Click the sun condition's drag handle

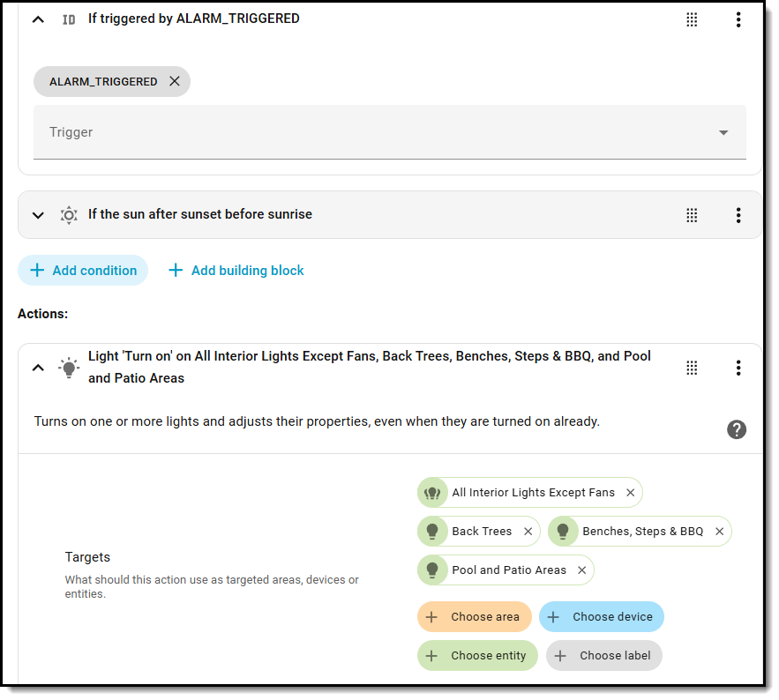[x=693, y=215]
